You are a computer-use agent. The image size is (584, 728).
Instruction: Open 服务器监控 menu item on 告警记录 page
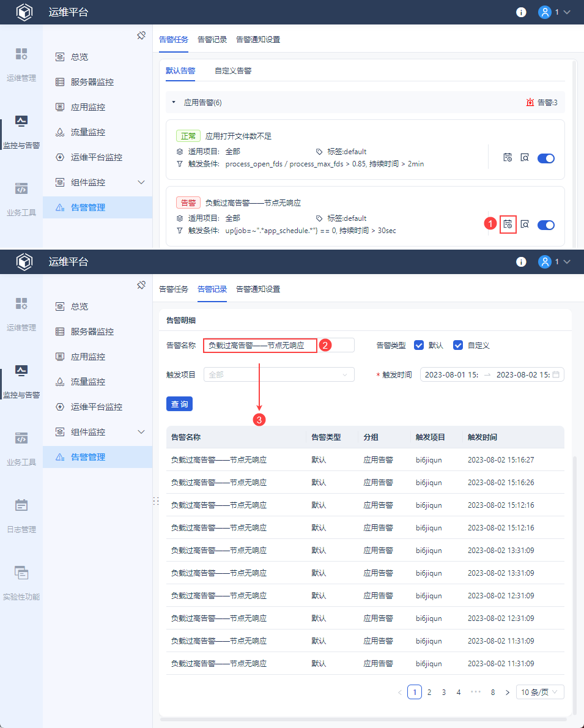point(97,332)
